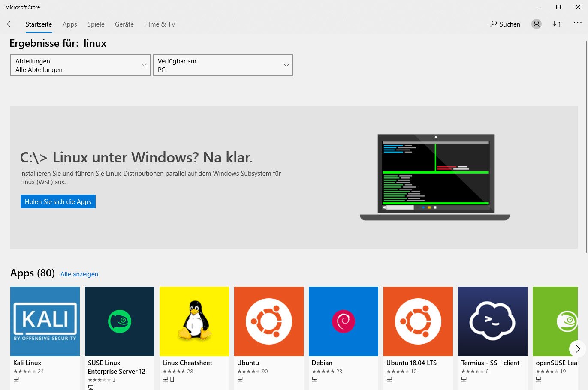Click the Linux under Windows banner heading
This screenshot has width=588, height=390.
(x=136, y=158)
